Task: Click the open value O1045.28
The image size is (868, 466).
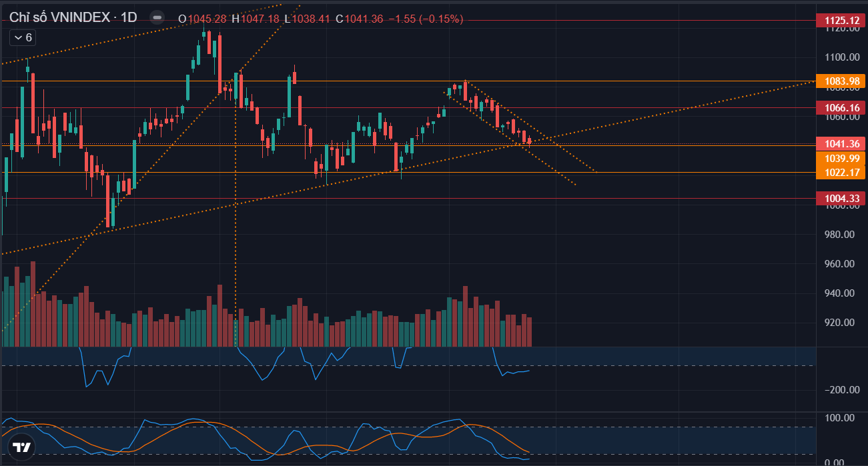Action: click(203, 19)
